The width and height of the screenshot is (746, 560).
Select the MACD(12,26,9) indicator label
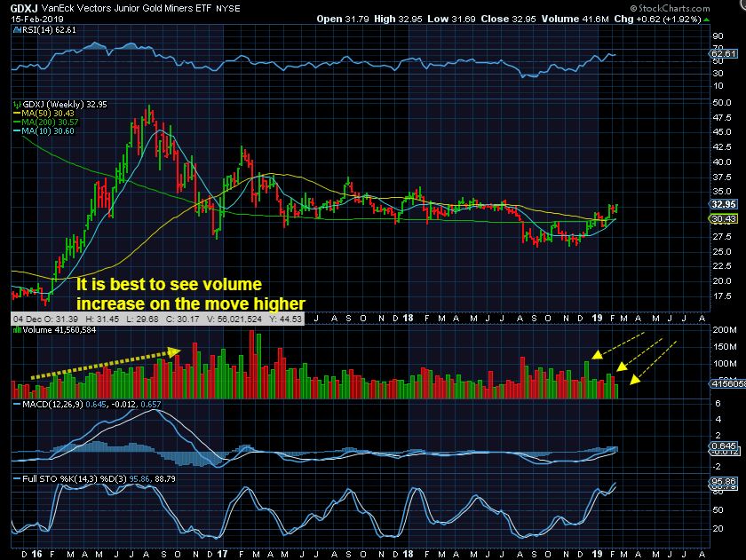[x=52, y=405]
